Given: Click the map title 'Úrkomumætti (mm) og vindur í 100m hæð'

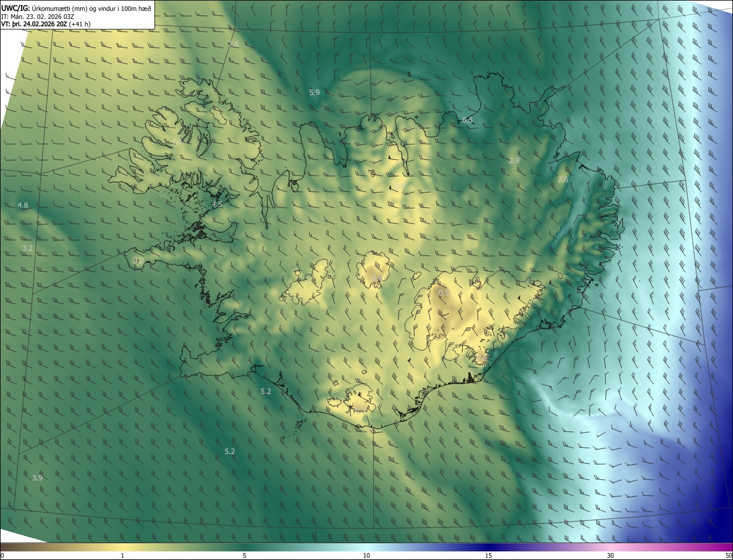Looking at the screenshot, I should (x=92, y=7).
